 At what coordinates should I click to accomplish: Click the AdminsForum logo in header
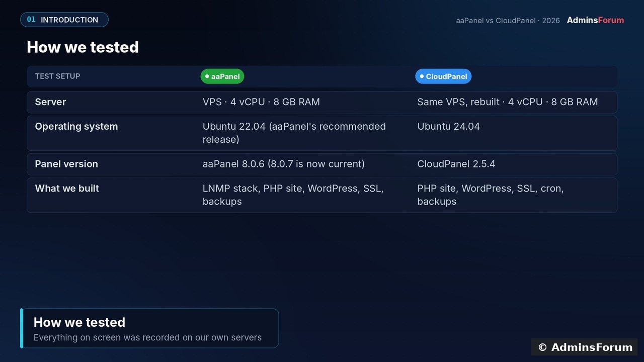click(x=595, y=20)
